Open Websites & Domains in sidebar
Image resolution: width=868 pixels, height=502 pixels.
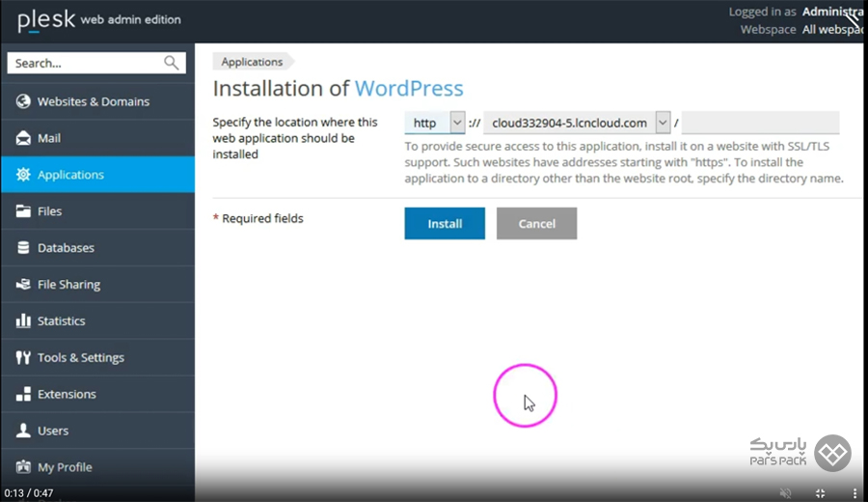(97, 101)
